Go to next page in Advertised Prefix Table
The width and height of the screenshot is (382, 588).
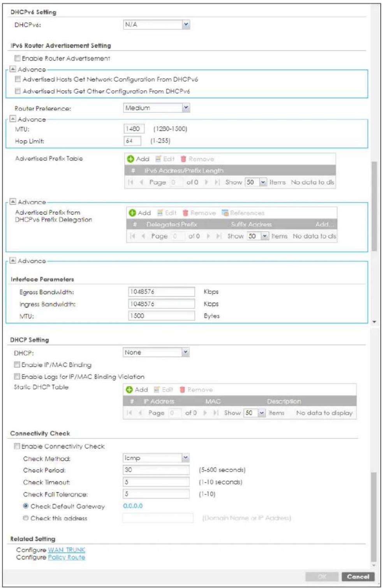click(206, 182)
